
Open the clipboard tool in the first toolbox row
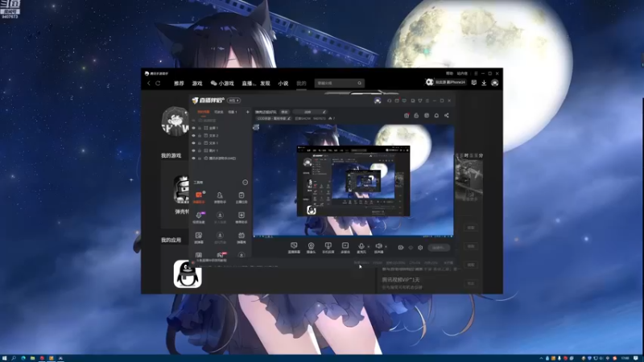coord(242,197)
